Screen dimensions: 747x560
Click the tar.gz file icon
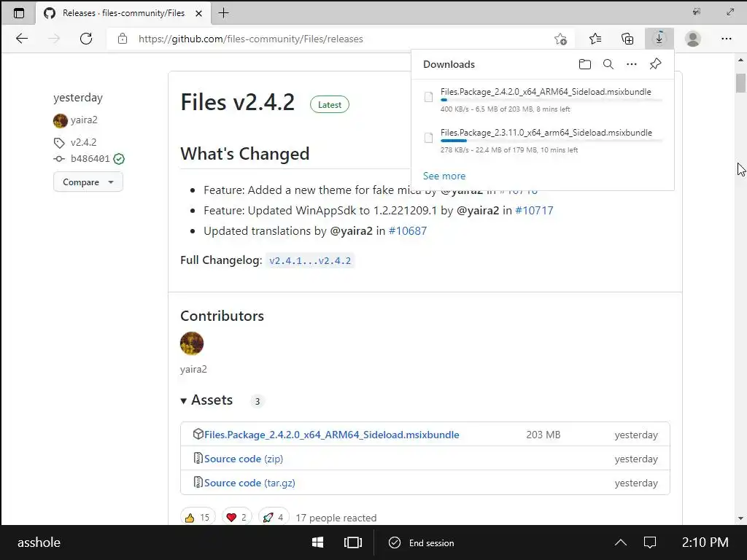tap(198, 482)
